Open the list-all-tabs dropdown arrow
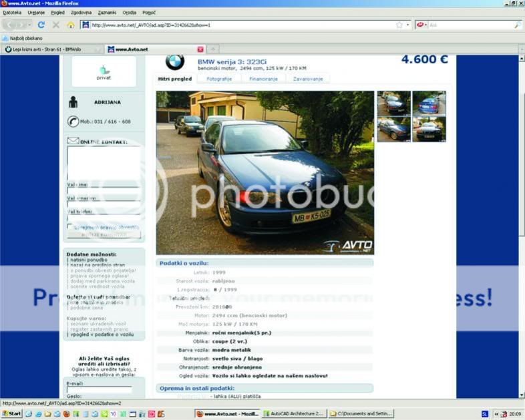The image size is (525, 420). 521,49
